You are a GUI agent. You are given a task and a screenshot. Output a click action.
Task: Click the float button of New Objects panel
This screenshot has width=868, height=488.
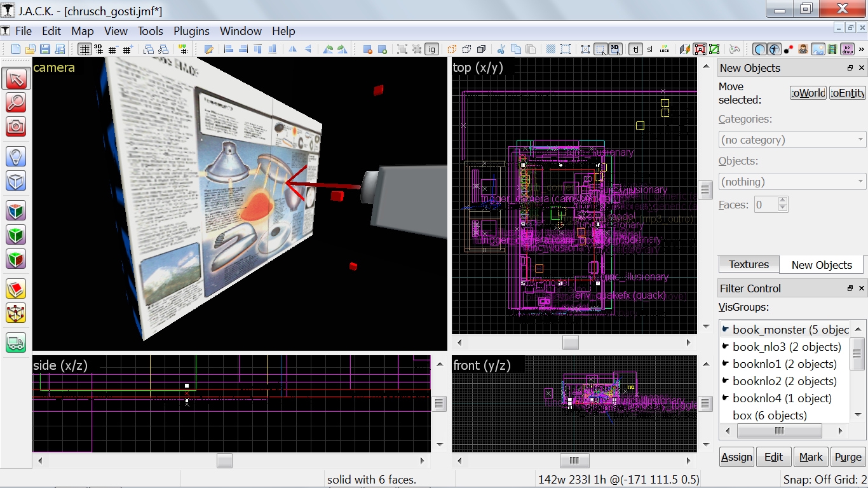pos(850,68)
